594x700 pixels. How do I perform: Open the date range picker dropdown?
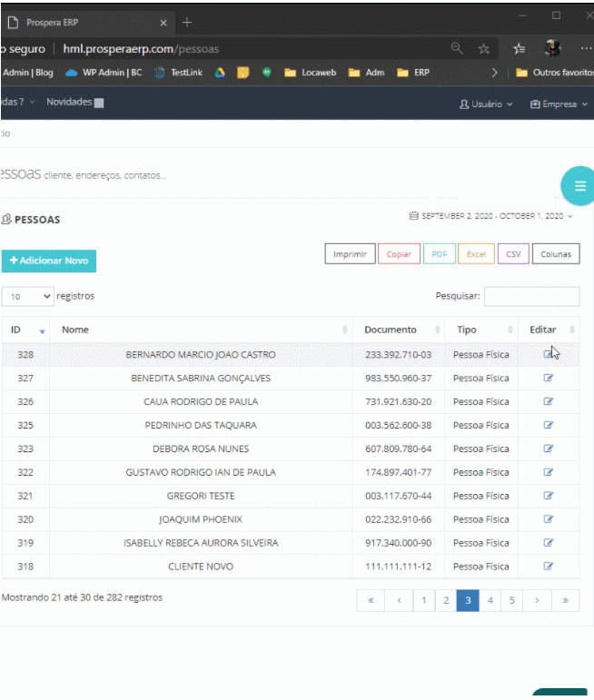tap(491, 216)
